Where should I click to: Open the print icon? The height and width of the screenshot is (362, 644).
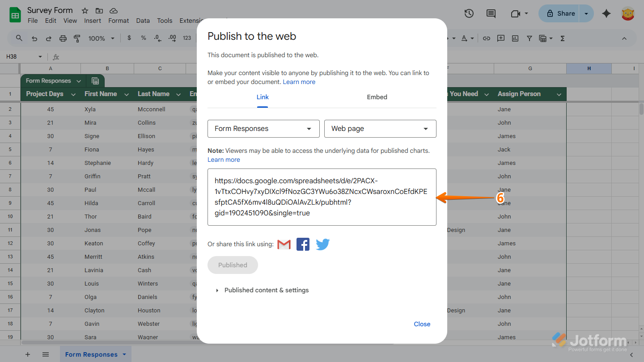63,38
